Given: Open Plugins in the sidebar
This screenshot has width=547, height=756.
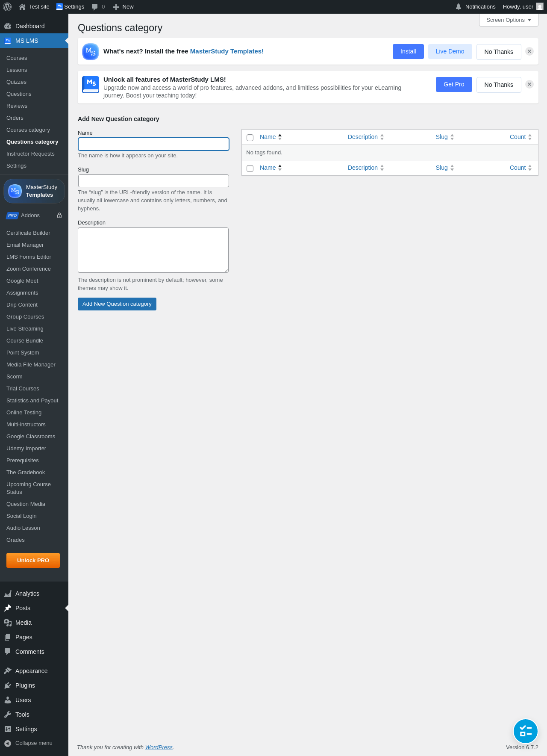Looking at the screenshot, I should [34, 685].
